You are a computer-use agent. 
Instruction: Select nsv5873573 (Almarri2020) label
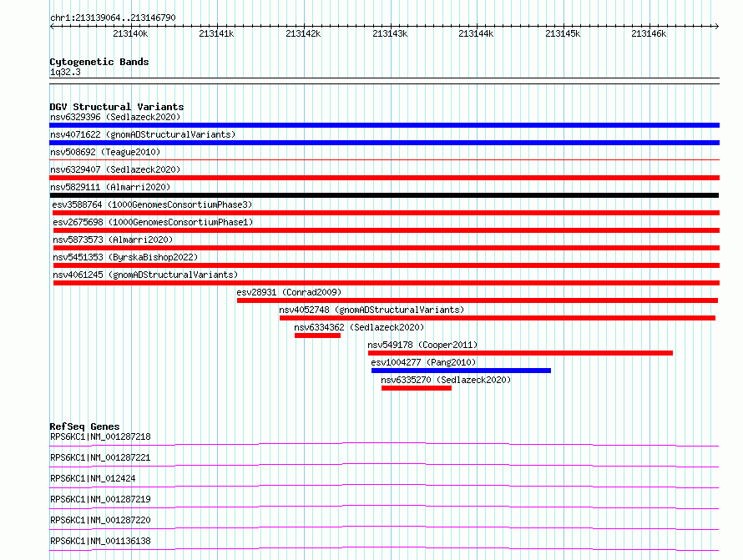(113, 240)
